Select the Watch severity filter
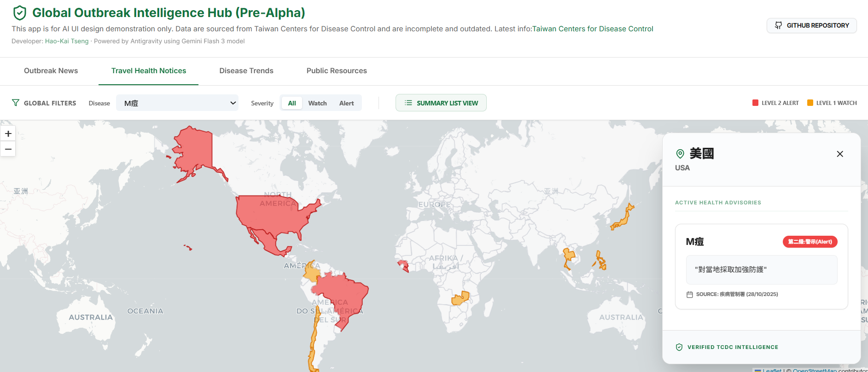Image resolution: width=868 pixels, height=372 pixels. pos(317,103)
